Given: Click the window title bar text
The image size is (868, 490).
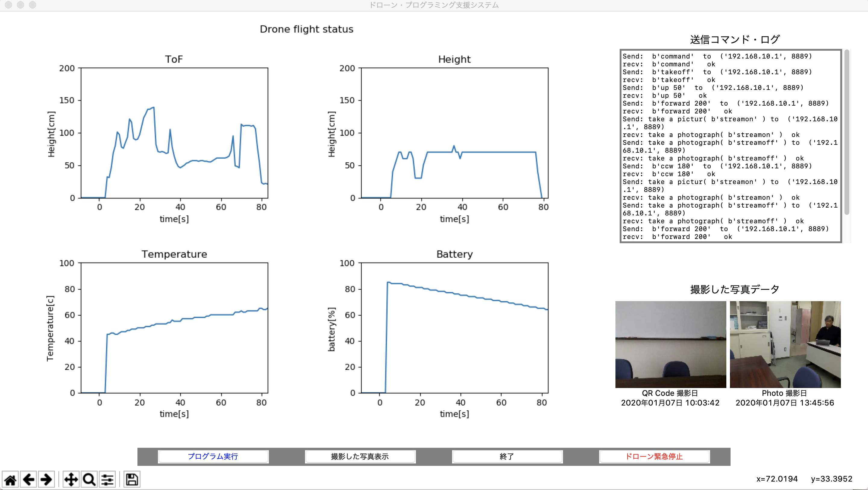Looking at the screenshot, I should click(434, 5).
